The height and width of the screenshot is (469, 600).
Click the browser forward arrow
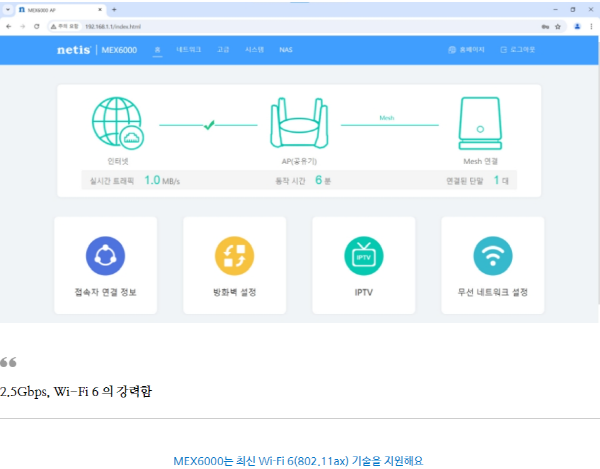pos(23,26)
